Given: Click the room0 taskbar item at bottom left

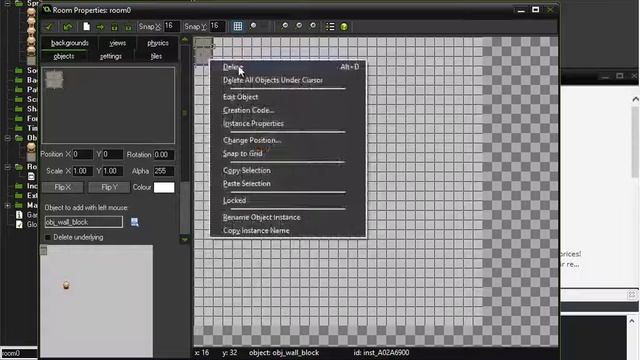Looking at the screenshot, I should pos(19,353).
